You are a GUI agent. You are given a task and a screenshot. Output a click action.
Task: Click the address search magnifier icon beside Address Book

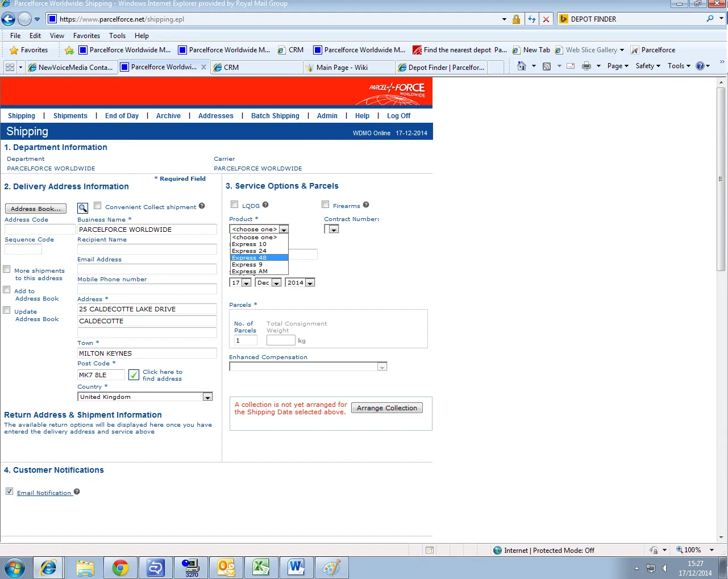pyautogui.click(x=83, y=208)
